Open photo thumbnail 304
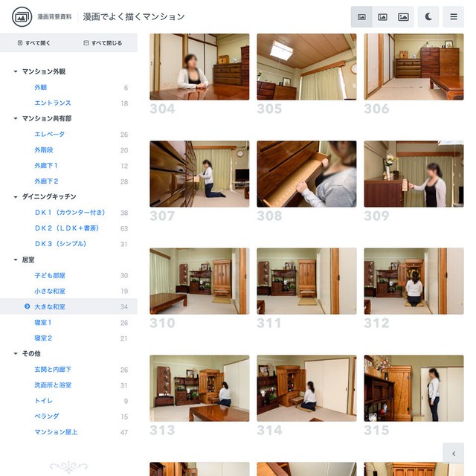Screen dimensions: 476x476 pyautogui.click(x=199, y=67)
